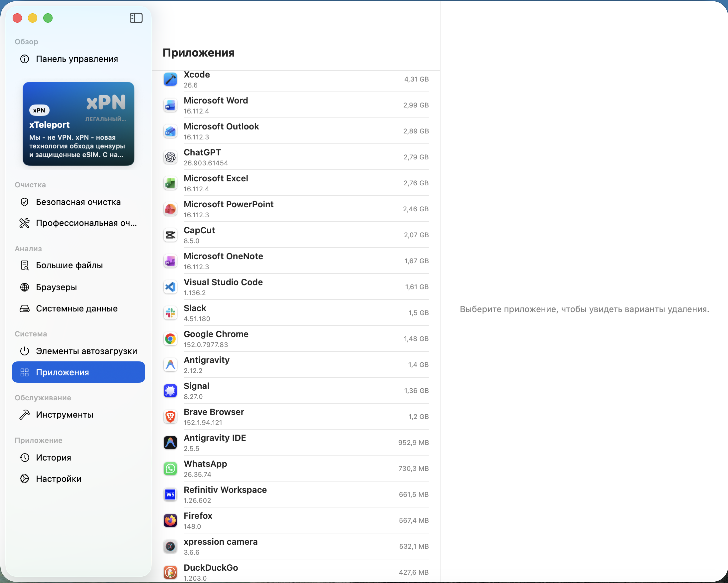Viewport: 728px width, 583px height.
Task: Select the Visual Studio Code row name
Action: (x=223, y=283)
